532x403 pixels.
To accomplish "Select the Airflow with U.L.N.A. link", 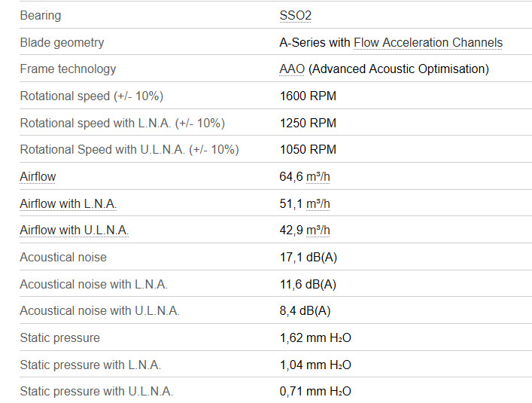I will pos(74,230).
